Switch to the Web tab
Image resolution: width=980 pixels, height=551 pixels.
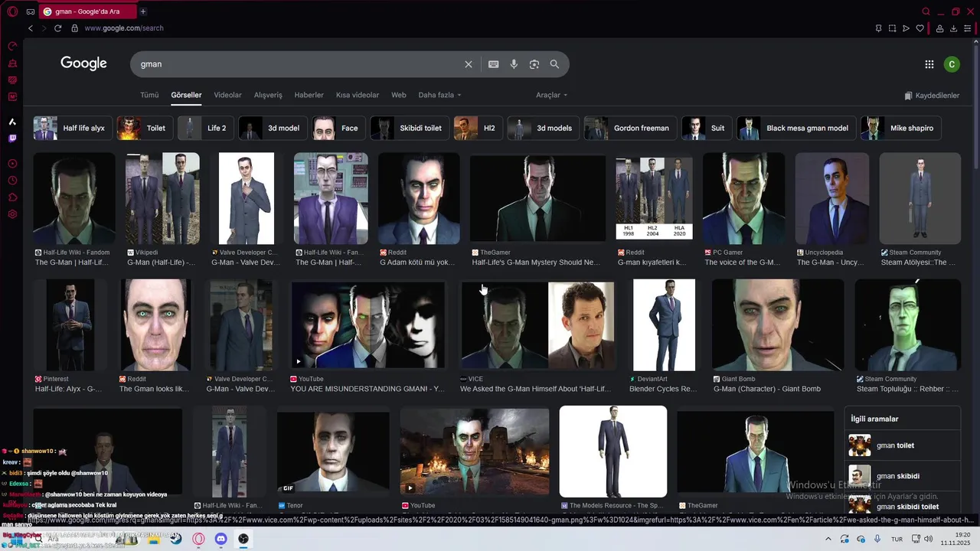(399, 95)
